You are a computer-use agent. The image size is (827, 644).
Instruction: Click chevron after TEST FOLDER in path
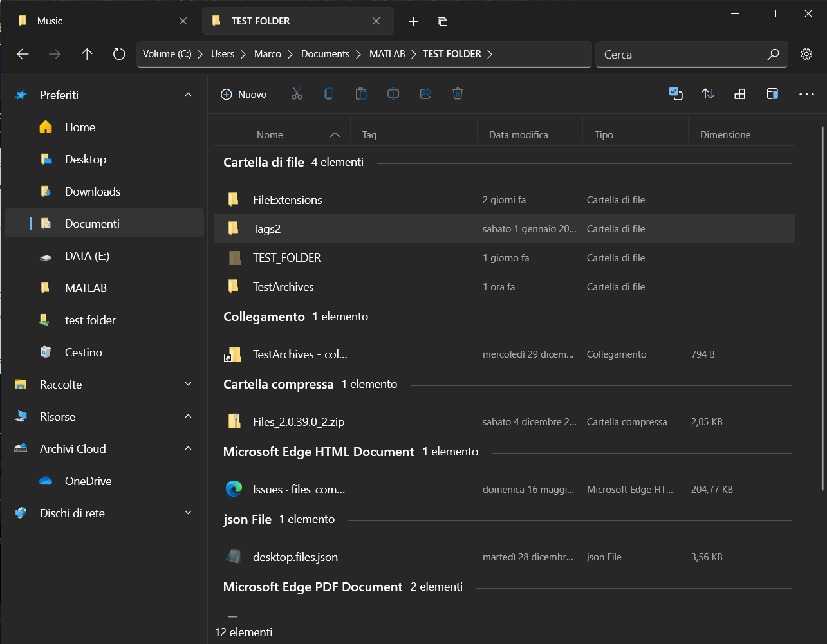490,54
